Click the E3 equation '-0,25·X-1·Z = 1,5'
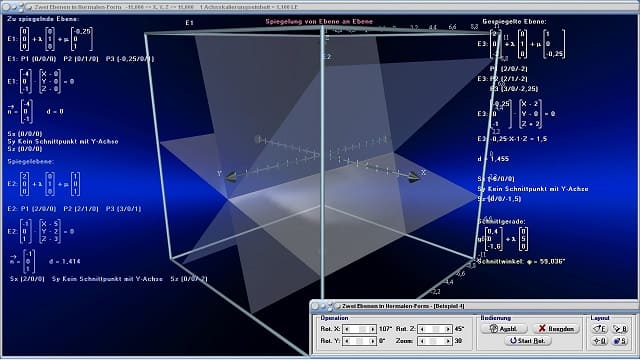Screen dimensions: 640x360 point(512,139)
